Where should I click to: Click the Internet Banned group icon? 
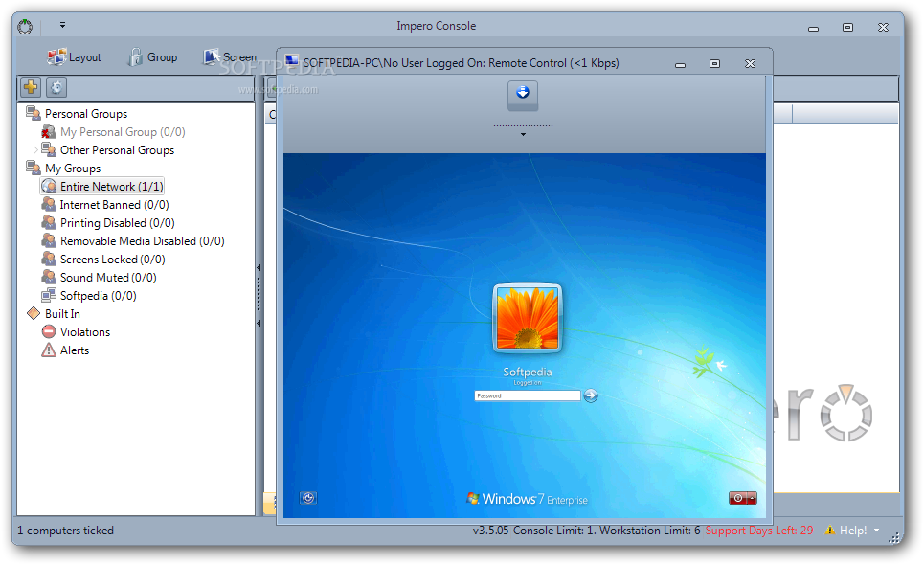coord(49,204)
